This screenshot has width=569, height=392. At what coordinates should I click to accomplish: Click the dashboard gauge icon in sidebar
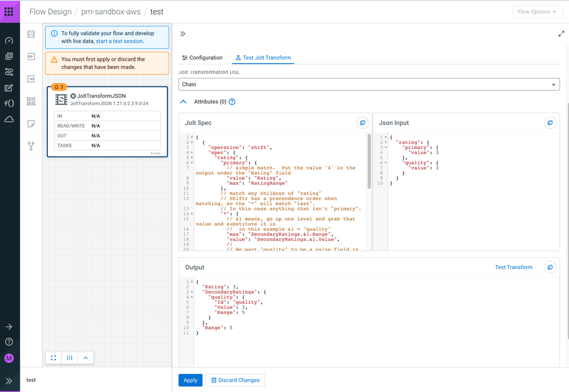point(9,40)
